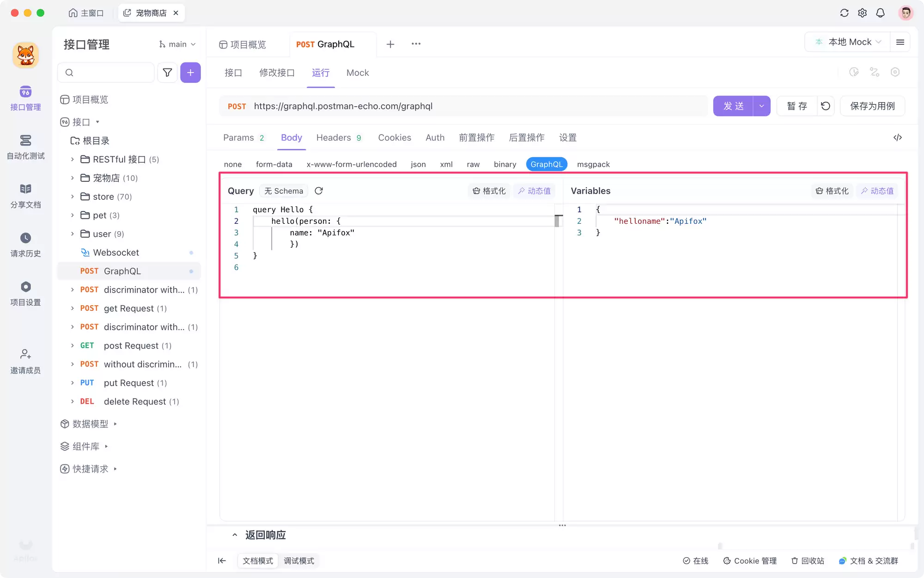Viewport: 924px width, 578px height.
Task: Open the tab more options ellipsis
Action: point(416,44)
